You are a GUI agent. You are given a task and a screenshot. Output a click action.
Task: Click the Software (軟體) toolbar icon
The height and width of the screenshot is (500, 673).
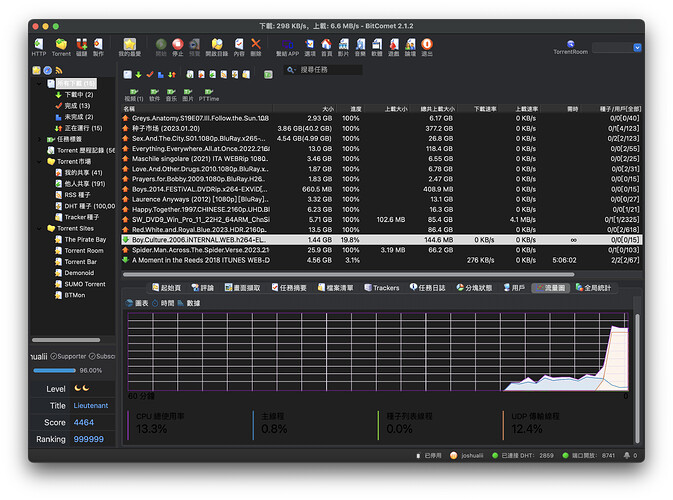(x=377, y=47)
